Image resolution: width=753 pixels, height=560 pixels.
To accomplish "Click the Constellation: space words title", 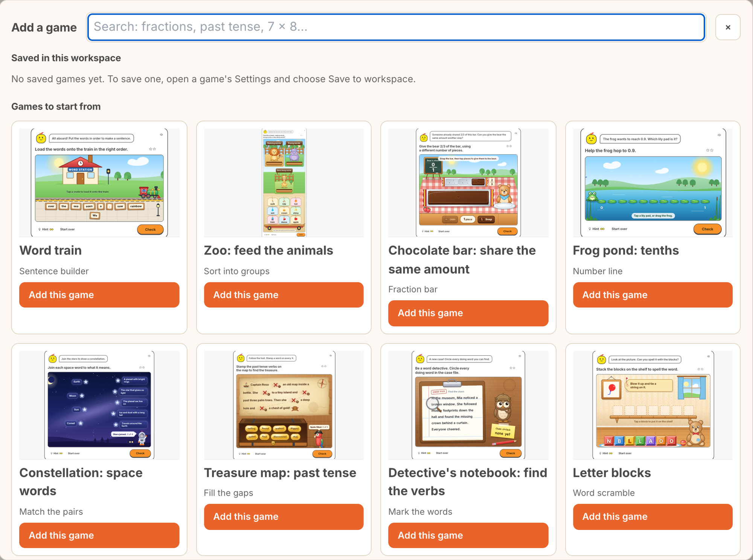I will pyautogui.click(x=81, y=482).
